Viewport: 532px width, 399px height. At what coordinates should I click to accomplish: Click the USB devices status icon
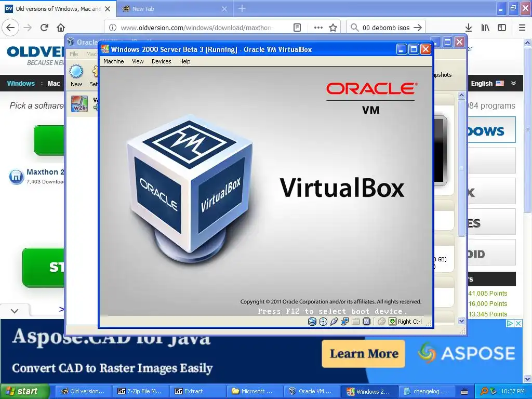pyautogui.click(x=334, y=321)
